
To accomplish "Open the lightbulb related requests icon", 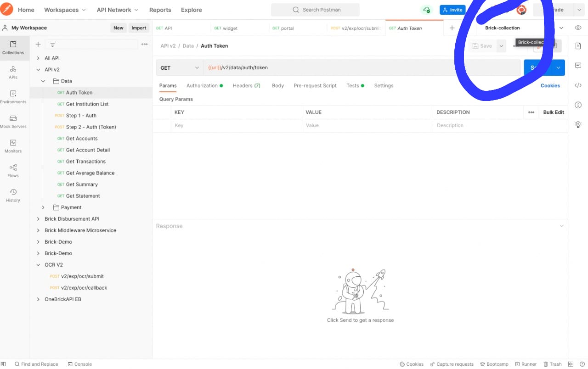I will tap(578, 124).
